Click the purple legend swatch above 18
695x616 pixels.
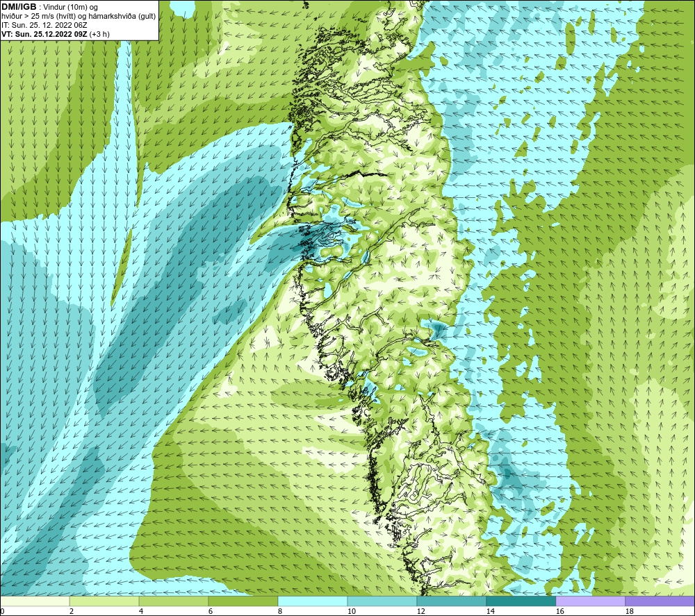pos(660,601)
